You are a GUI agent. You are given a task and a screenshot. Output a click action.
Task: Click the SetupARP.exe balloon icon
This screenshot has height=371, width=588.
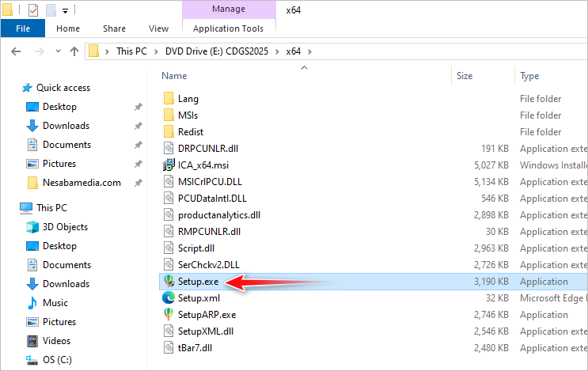click(x=169, y=314)
